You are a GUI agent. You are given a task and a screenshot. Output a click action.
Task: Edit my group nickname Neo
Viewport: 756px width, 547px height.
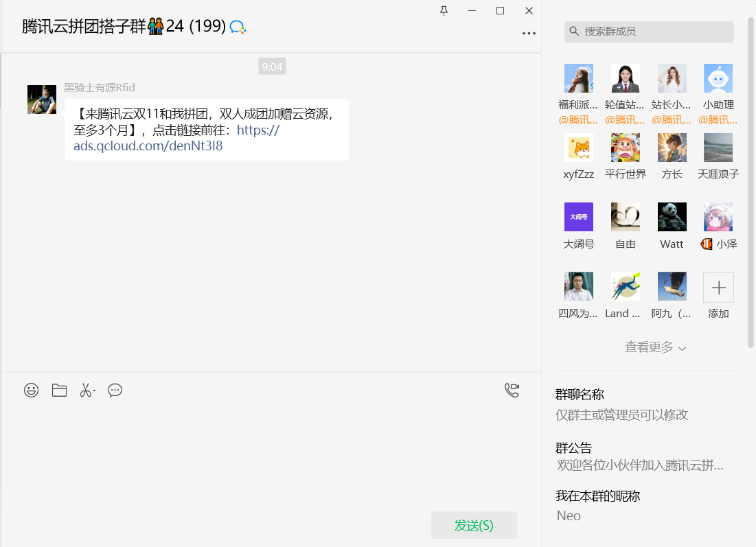(569, 515)
